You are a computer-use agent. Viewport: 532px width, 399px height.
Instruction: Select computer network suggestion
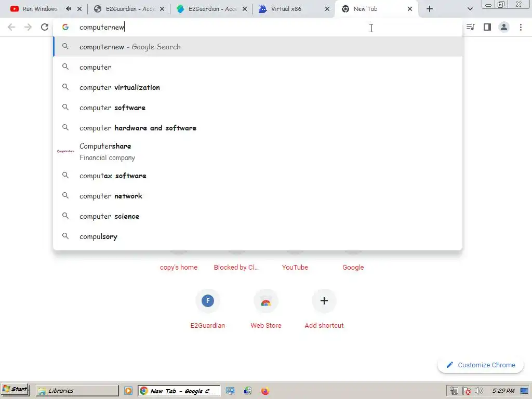point(258,196)
